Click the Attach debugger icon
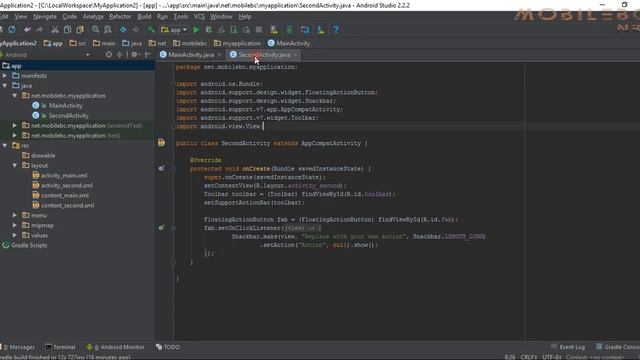The image size is (640, 360). 246,30
